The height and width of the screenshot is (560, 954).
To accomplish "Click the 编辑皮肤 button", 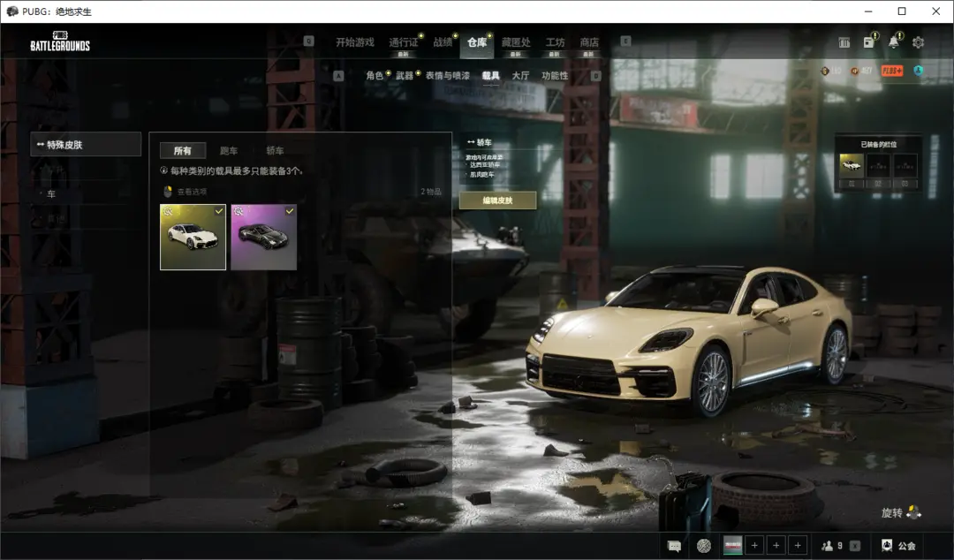I will [497, 201].
